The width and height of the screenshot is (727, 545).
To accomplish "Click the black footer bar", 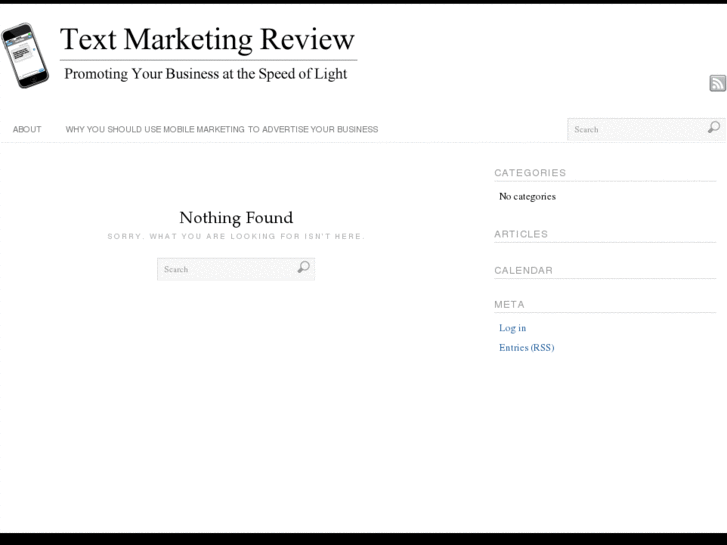I will click(x=363, y=538).
